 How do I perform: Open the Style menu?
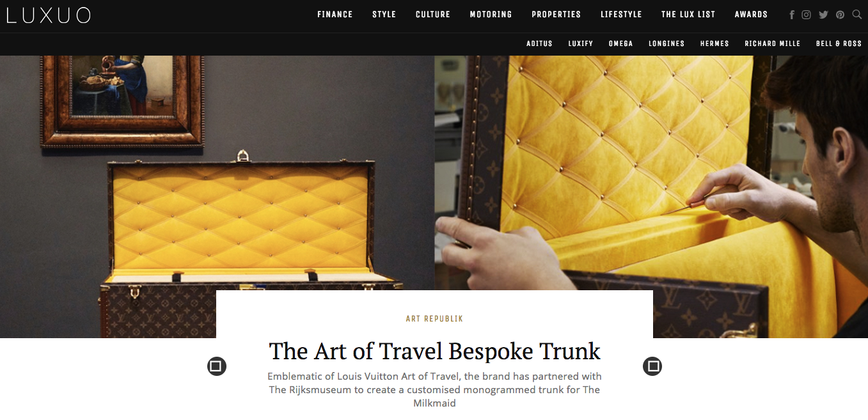coord(384,15)
